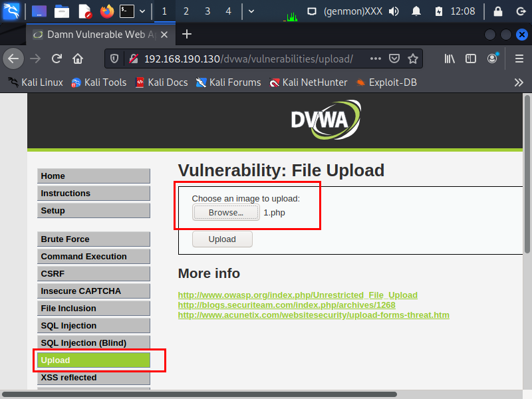Check the battery power icon
Screen dimensions: 532x399
click(439, 11)
